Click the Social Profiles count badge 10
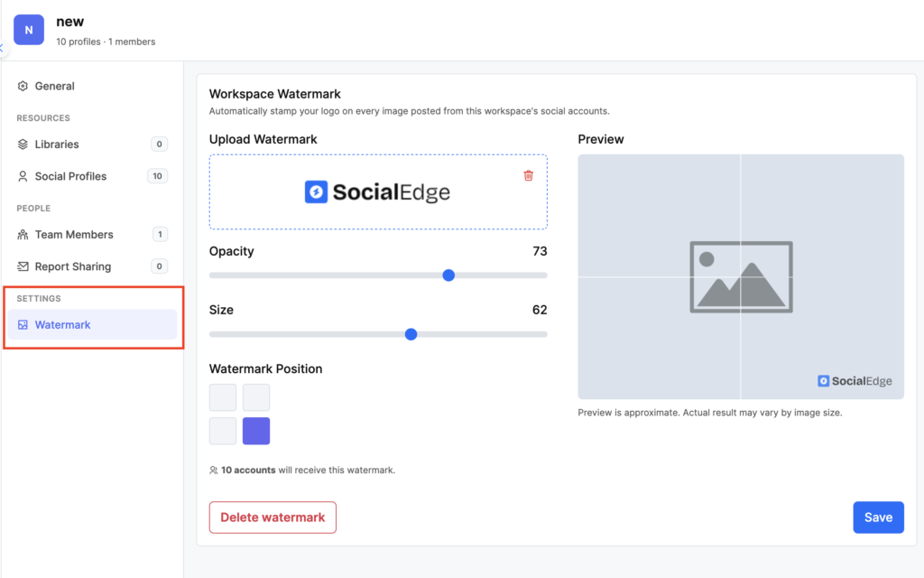The image size is (924, 578). (157, 176)
